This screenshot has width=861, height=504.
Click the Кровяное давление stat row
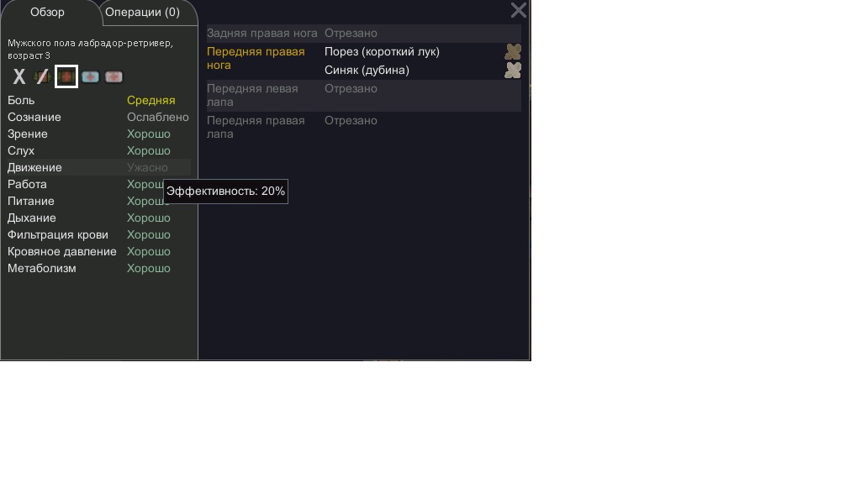[x=99, y=251]
